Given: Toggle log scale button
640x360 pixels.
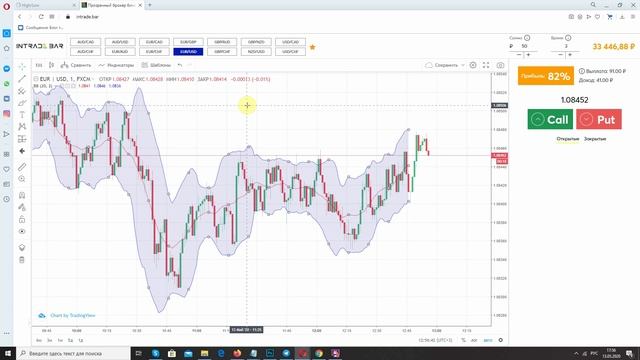Looking at the screenshot, I should [474, 340].
